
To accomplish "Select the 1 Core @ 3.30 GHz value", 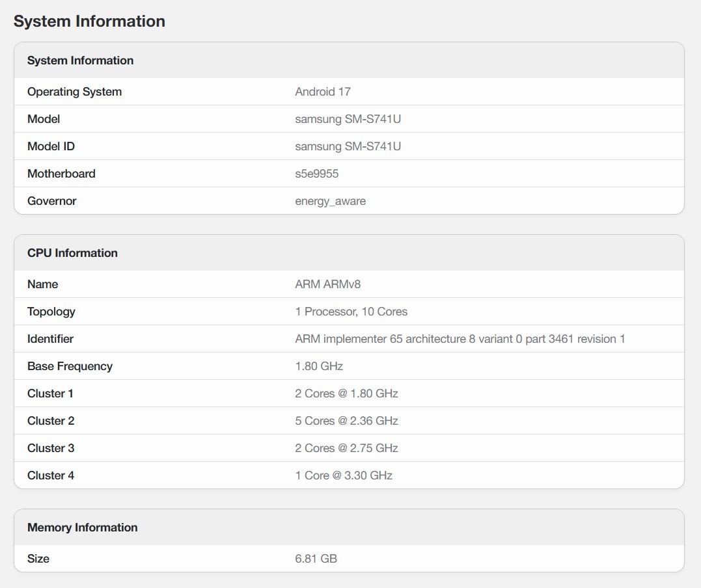I will point(344,475).
